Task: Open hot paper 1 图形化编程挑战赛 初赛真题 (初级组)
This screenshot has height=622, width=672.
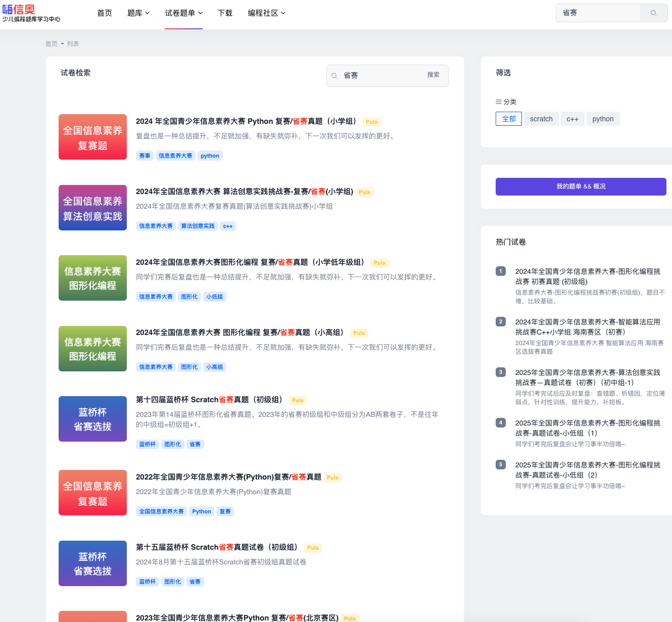Action: [x=588, y=276]
